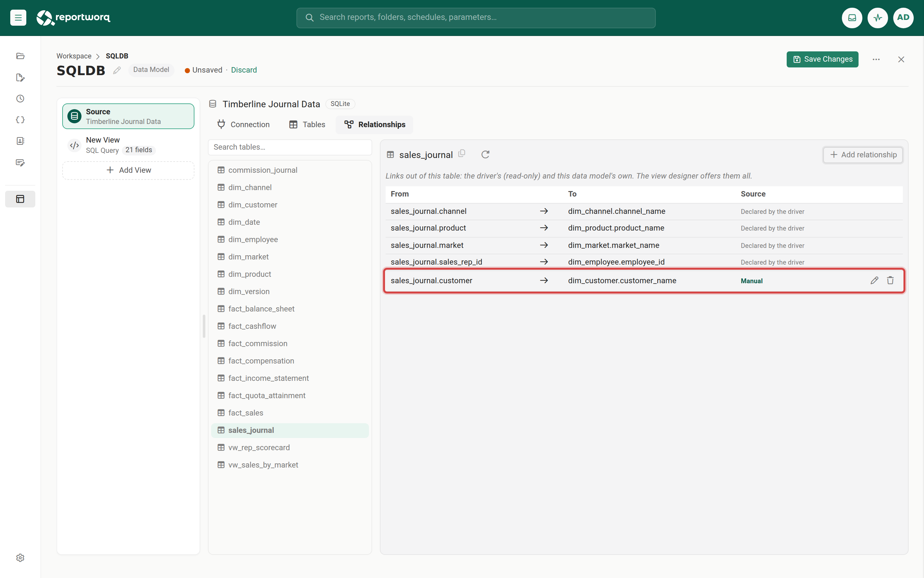924x578 pixels.
Task: Click the SQLite badge
Action: tap(340, 104)
